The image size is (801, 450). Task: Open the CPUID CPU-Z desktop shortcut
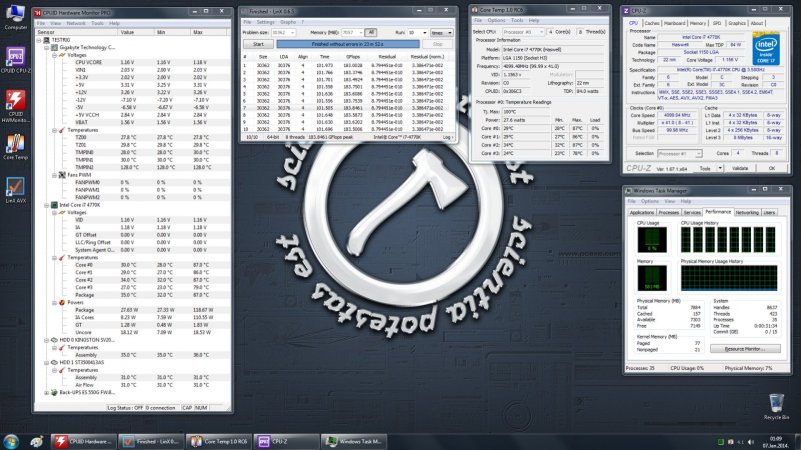[15, 60]
